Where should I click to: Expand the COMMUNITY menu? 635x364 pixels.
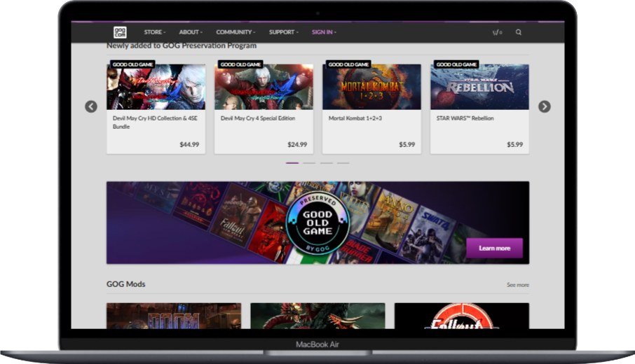(235, 32)
